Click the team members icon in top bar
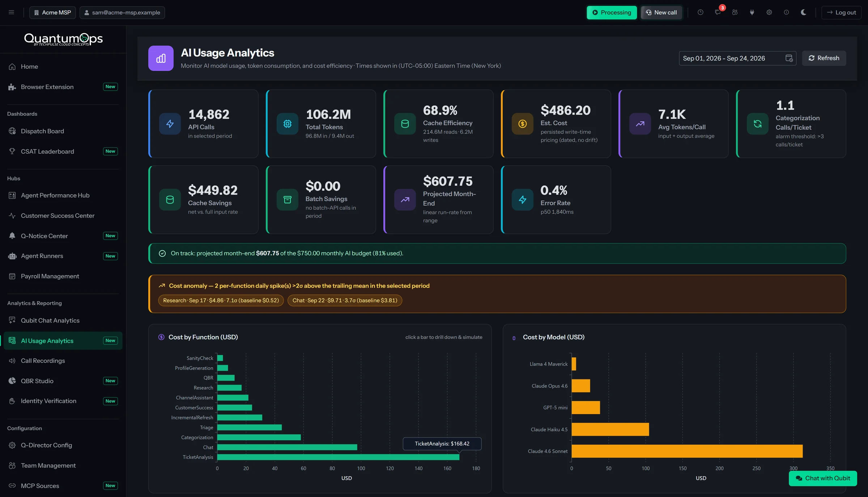This screenshot has width=868, height=497. pos(735,12)
